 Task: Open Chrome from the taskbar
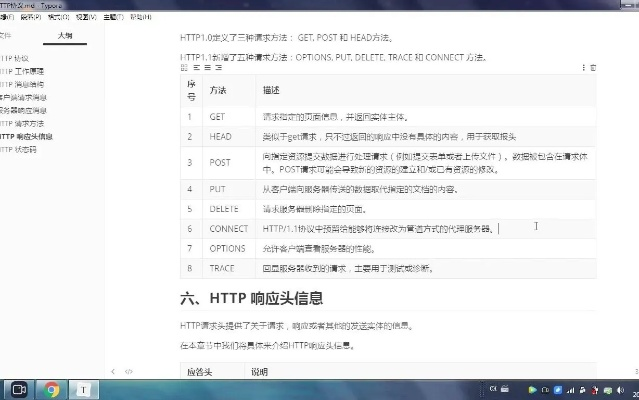[53, 389]
